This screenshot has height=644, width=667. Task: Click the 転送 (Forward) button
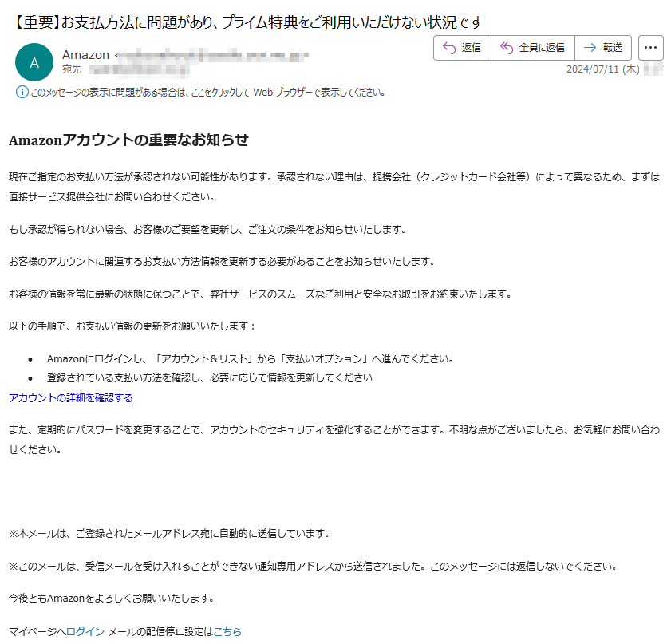click(x=603, y=48)
